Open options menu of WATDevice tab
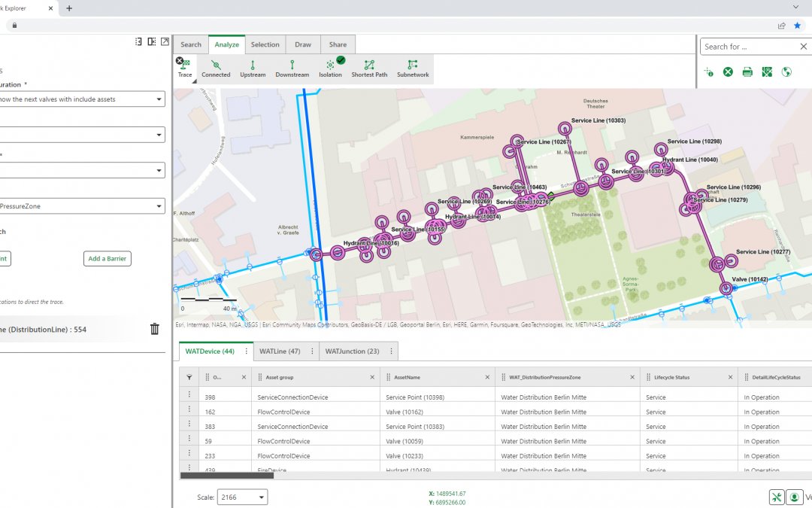Viewport: 812px width, 508px height. coord(246,351)
